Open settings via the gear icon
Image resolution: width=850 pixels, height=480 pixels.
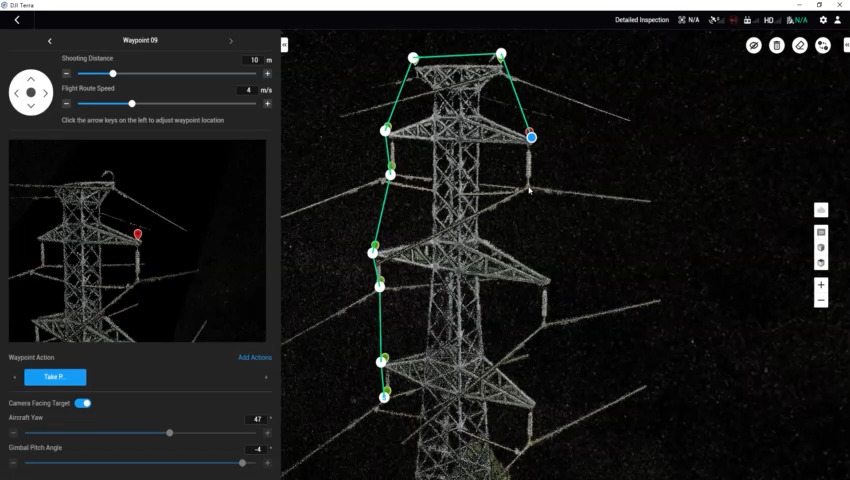(823, 20)
